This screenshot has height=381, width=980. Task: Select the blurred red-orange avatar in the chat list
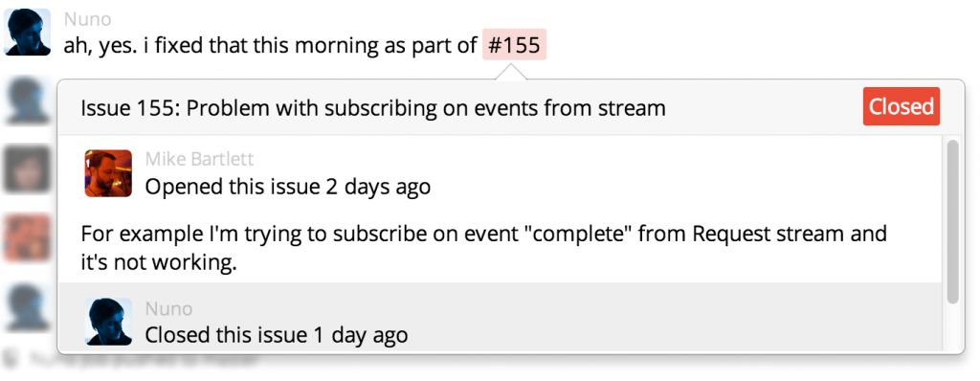(27, 237)
